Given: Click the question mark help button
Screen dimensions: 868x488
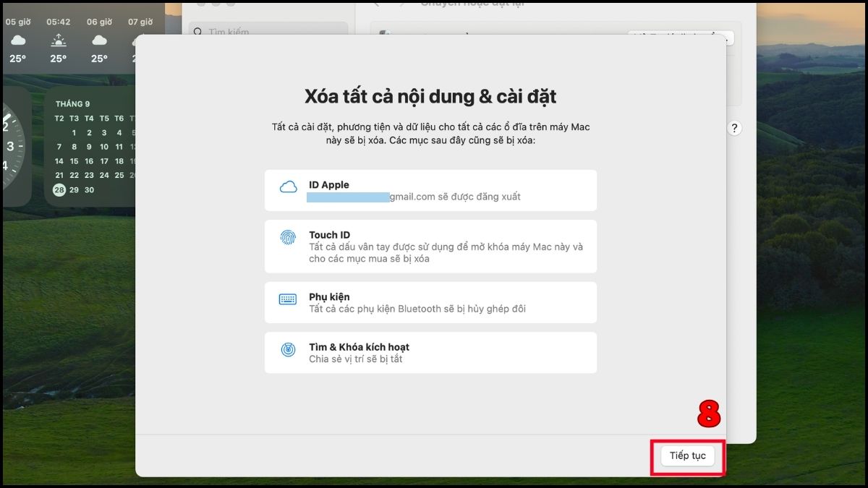Looking at the screenshot, I should [x=735, y=128].
